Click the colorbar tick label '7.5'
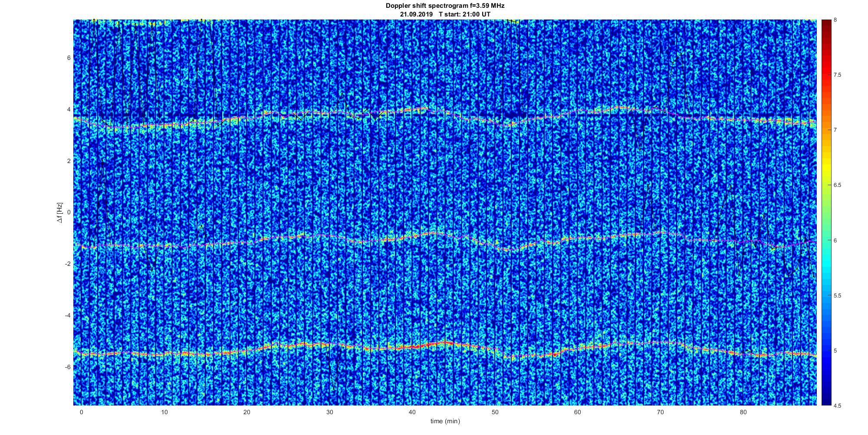868x435 pixels. tap(837, 75)
